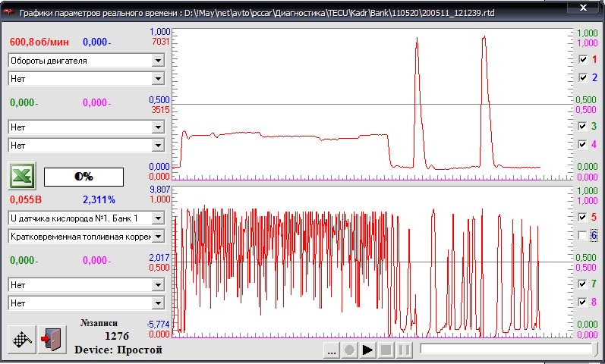Click the playback position slider track

point(507,350)
